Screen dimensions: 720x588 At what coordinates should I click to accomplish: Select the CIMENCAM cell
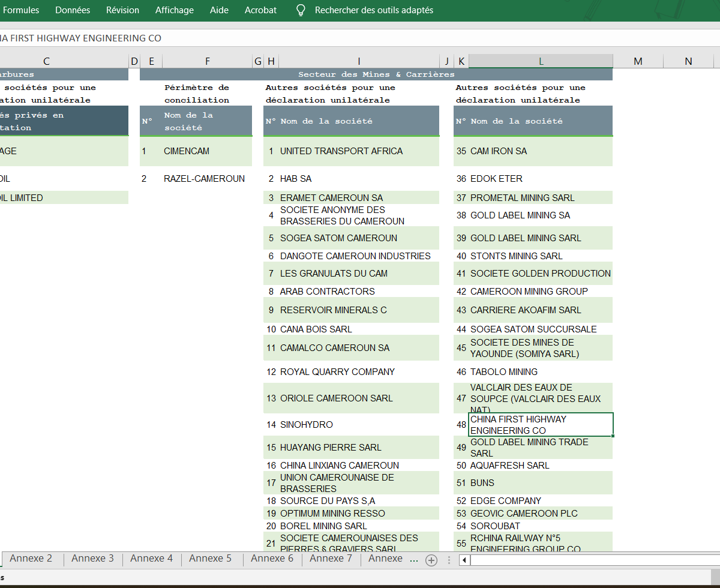208,151
